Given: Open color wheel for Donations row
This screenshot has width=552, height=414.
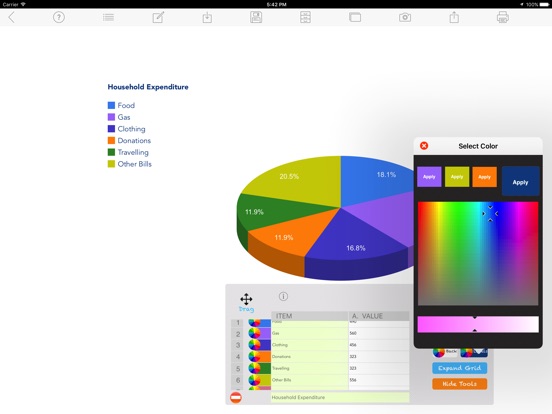Looking at the screenshot, I should (x=255, y=356).
